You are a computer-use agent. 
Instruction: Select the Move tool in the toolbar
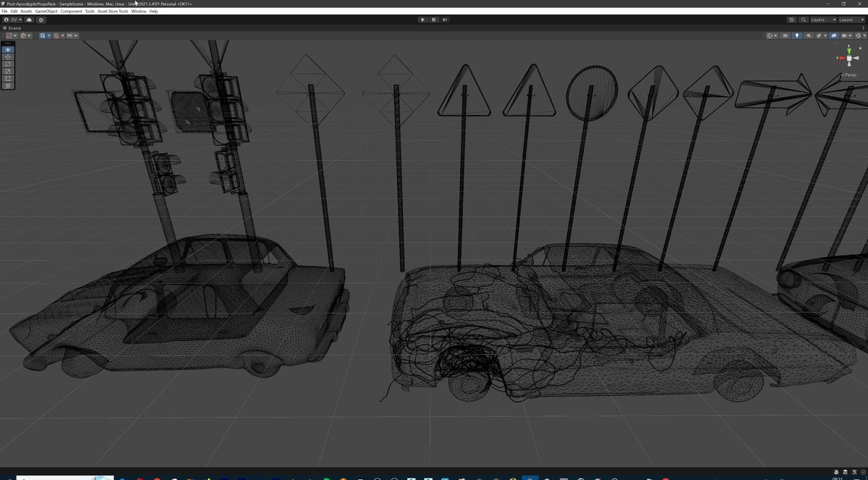point(7,56)
